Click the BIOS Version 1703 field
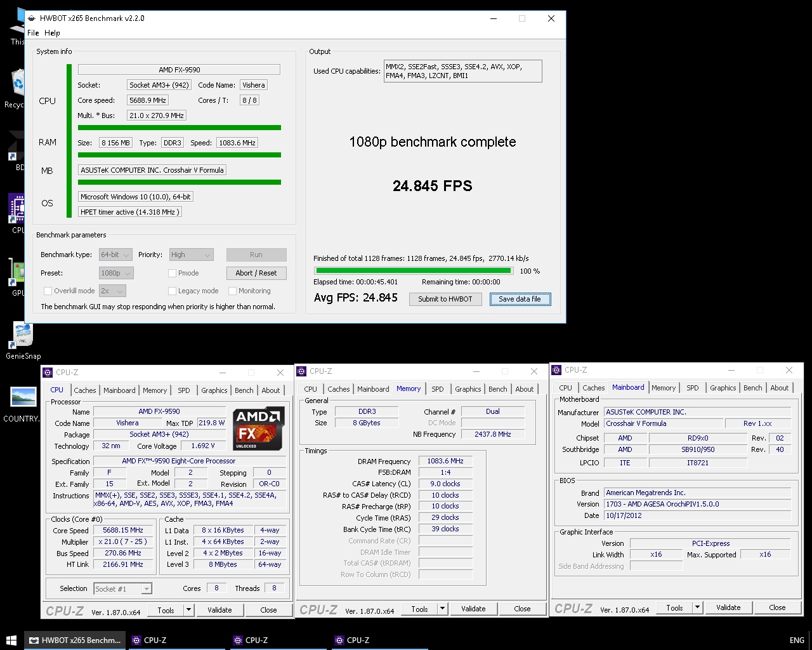Viewport: 812px width, 650px height. (x=698, y=504)
